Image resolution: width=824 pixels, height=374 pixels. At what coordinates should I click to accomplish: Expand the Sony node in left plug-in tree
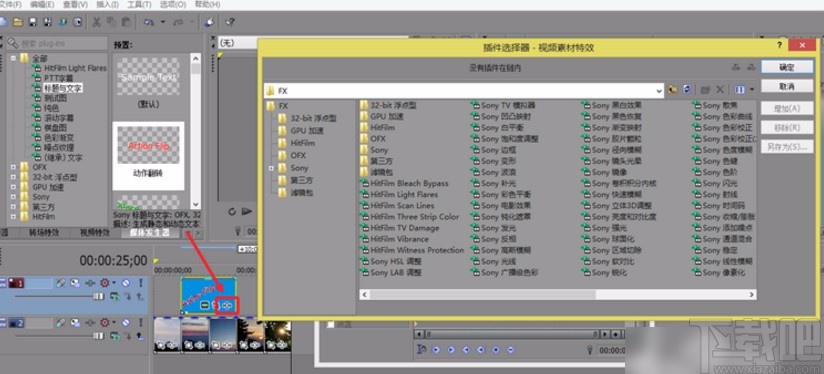[x=13, y=196]
